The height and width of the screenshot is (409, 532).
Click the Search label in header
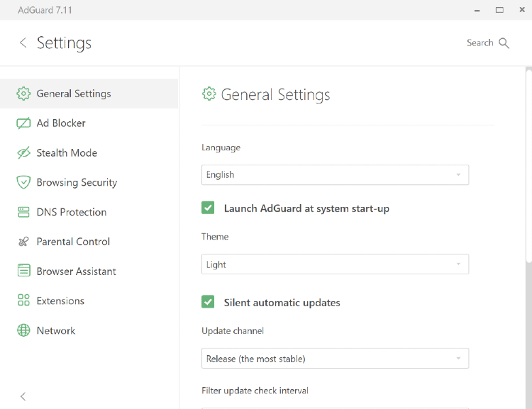pos(480,43)
